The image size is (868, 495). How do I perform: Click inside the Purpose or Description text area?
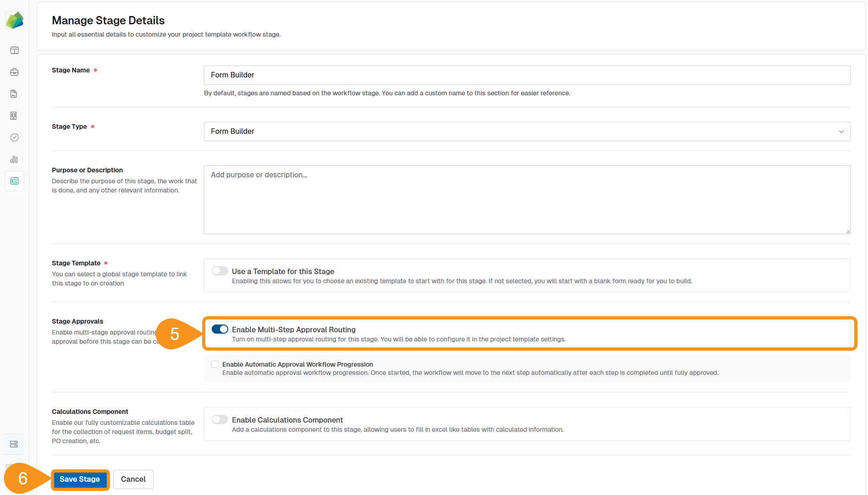click(526, 199)
